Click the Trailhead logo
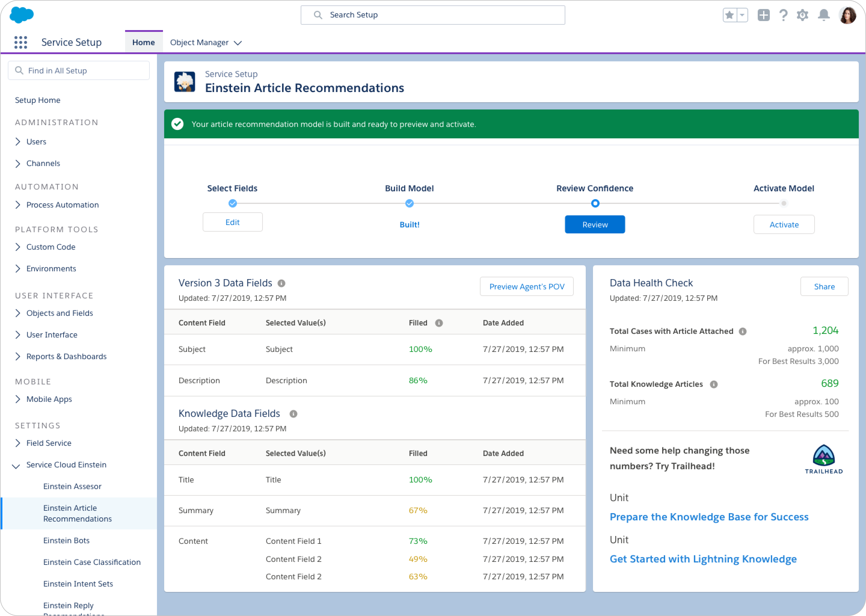This screenshot has width=866, height=616. [x=824, y=459]
